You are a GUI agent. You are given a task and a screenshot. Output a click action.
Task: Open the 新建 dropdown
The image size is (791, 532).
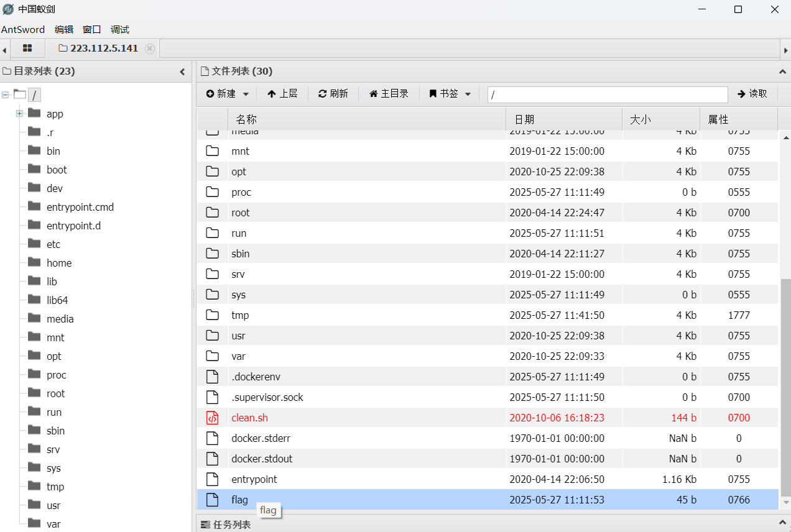tap(228, 94)
